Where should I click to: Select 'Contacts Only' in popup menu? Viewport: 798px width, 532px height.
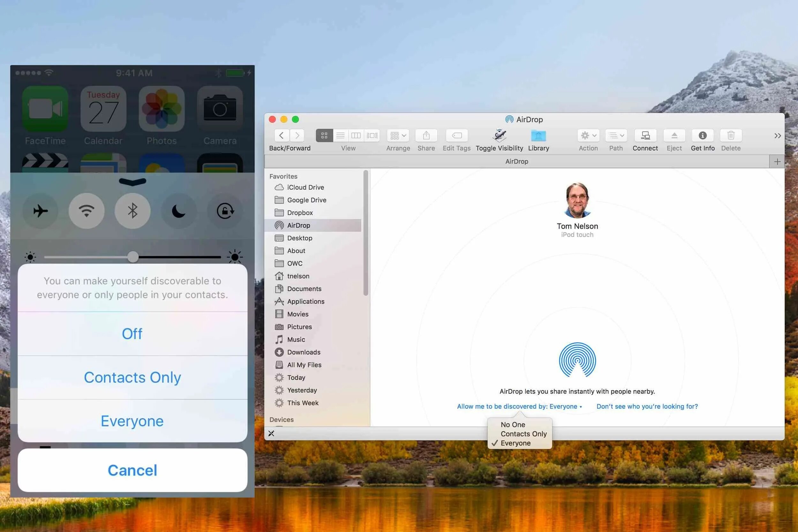click(x=523, y=434)
